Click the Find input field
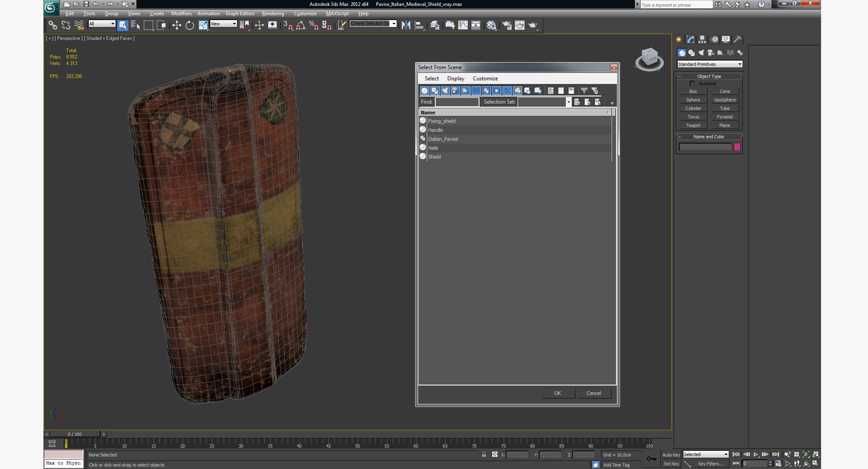 (457, 102)
